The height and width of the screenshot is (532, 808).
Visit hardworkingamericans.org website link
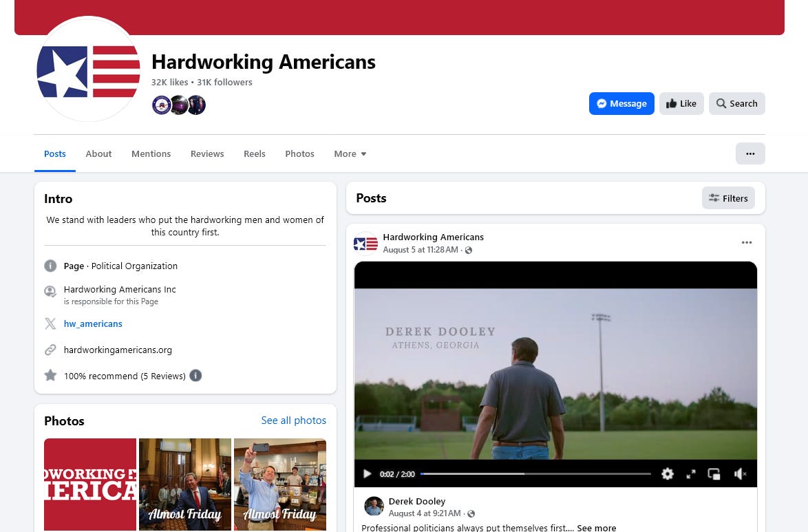tap(118, 350)
